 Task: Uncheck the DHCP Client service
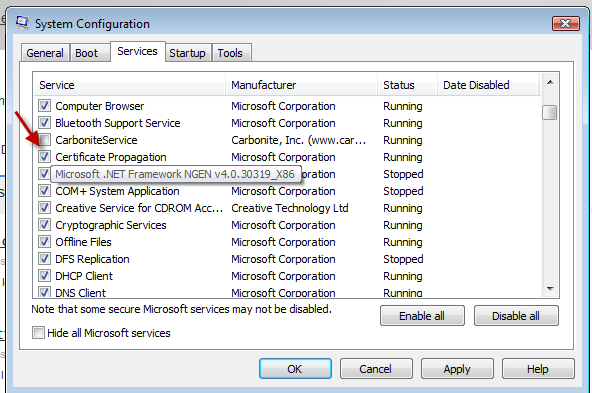click(44, 276)
